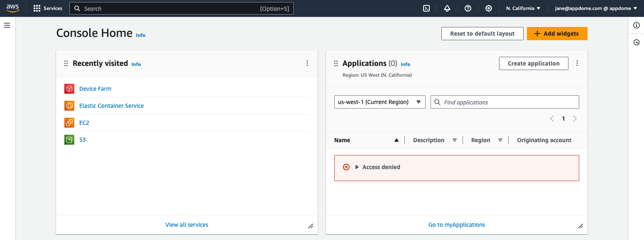Launch AWS CloudShell from the top bar
This screenshot has height=240, width=644.
[426, 8]
